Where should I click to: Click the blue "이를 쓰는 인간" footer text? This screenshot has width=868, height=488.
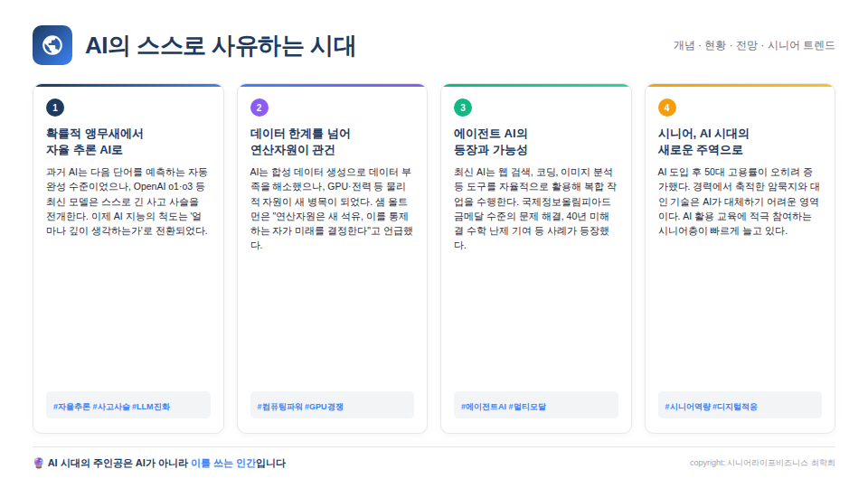pos(222,464)
